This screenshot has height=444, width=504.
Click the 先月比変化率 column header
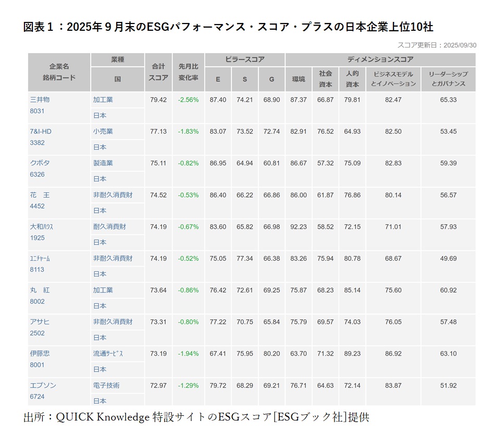click(188, 72)
